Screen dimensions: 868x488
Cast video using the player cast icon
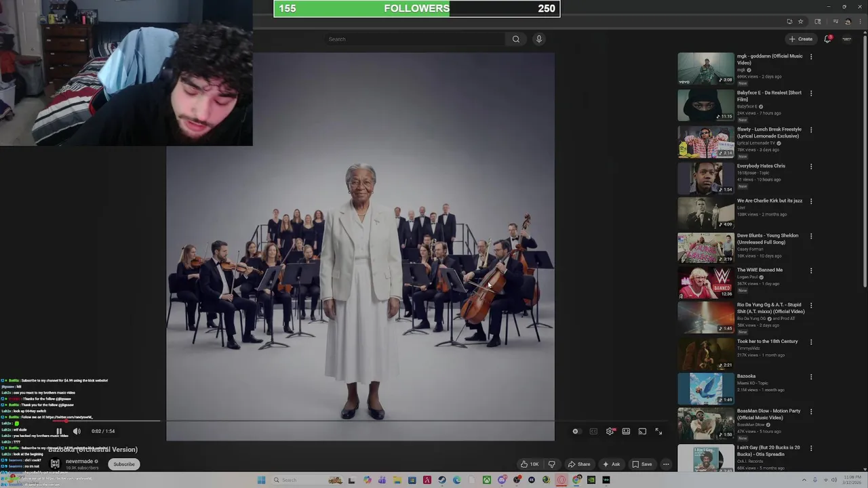642,431
